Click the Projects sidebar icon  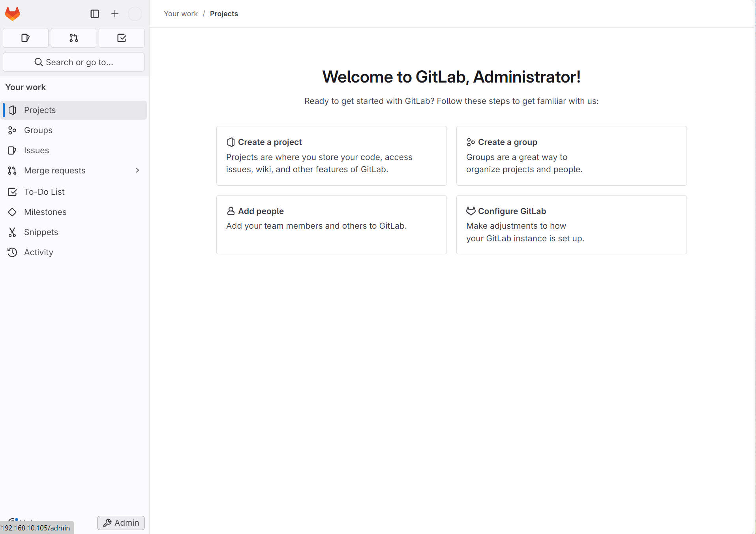[12, 110]
